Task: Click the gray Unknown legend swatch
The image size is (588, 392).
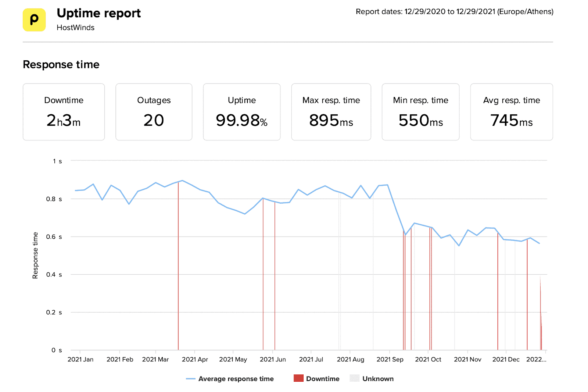Action: click(354, 378)
